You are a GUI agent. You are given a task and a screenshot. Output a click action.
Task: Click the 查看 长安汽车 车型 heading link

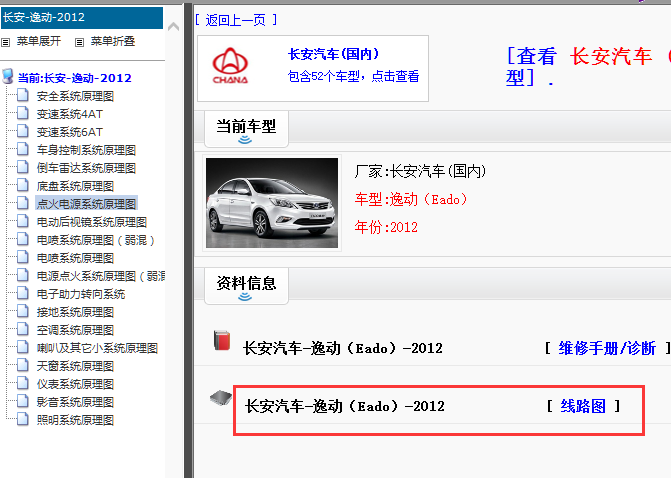pos(588,67)
